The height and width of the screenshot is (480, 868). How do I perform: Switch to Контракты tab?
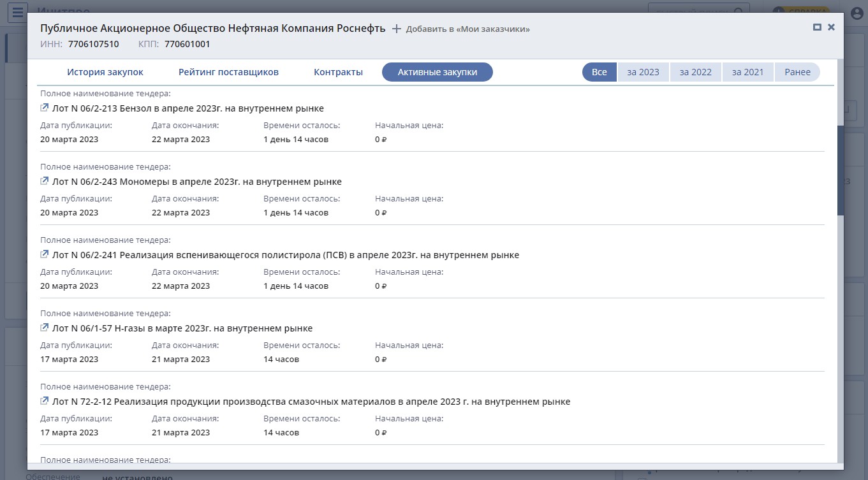pos(338,72)
